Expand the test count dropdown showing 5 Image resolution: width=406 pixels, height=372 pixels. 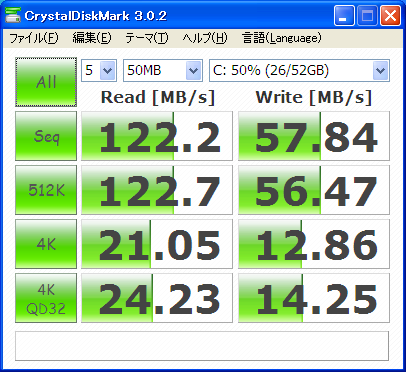pyautogui.click(x=99, y=70)
